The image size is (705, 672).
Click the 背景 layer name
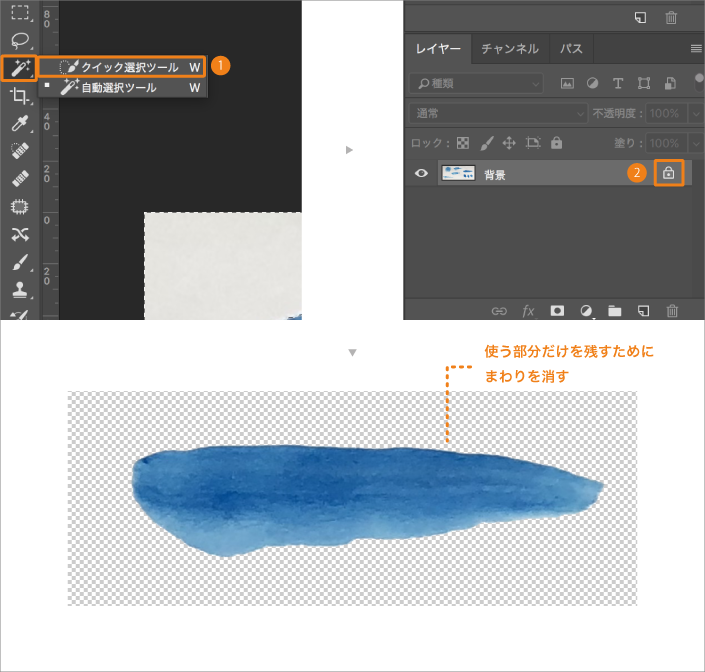[x=495, y=174]
